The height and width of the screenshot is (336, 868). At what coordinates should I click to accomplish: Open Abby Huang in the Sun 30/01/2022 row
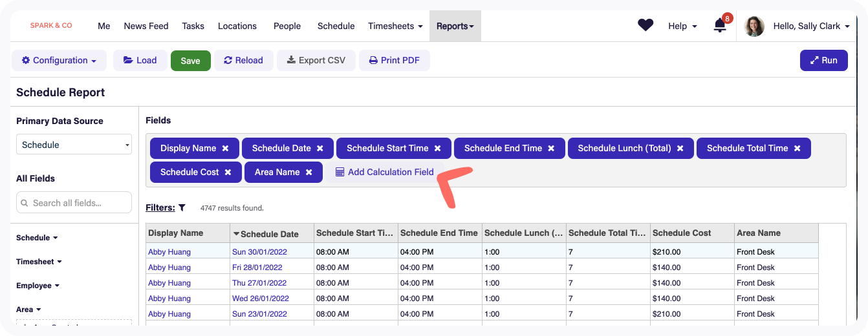(169, 252)
